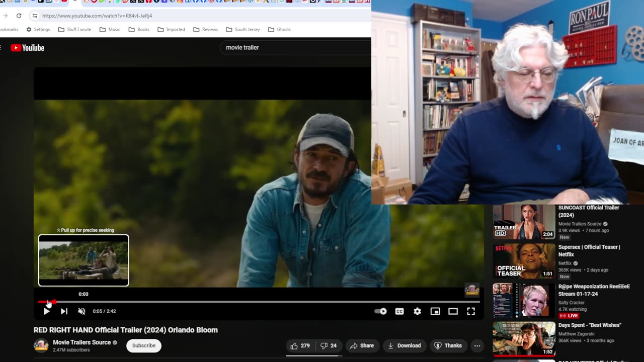The width and height of the screenshot is (644, 362).
Task: Open miniplayer mode
Action: (x=435, y=311)
